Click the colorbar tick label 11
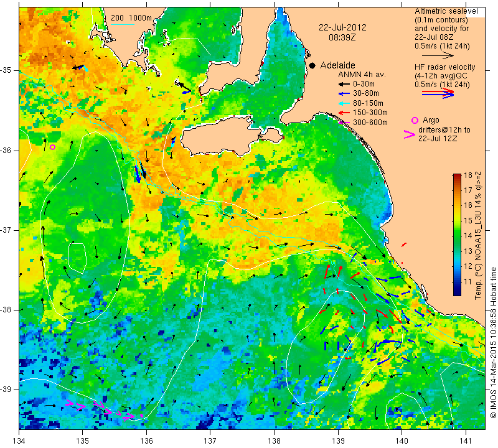Image resolution: width=498 pixels, height=448 pixels. pos(468,282)
